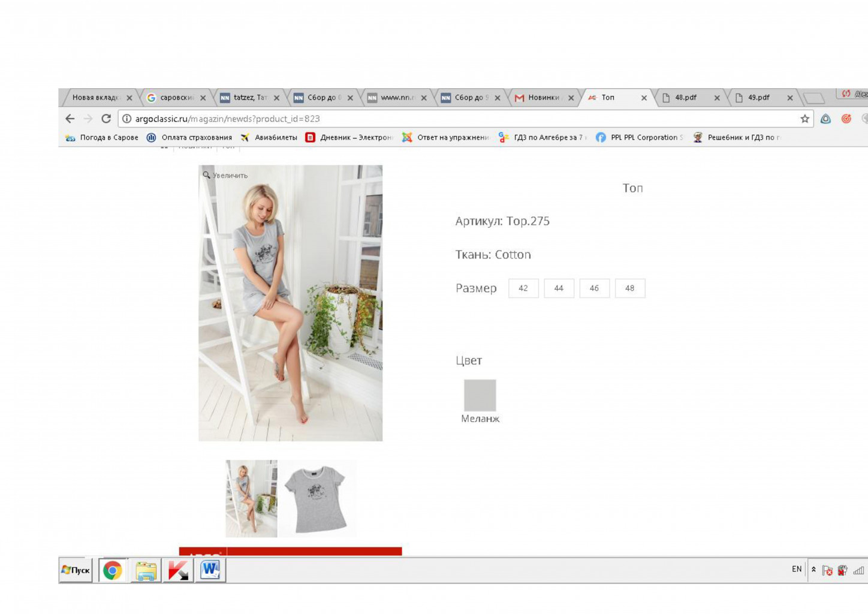The image size is (868, 614).
Task: Open Chrome from the taskbar
Action: click(x=113, y=570)
